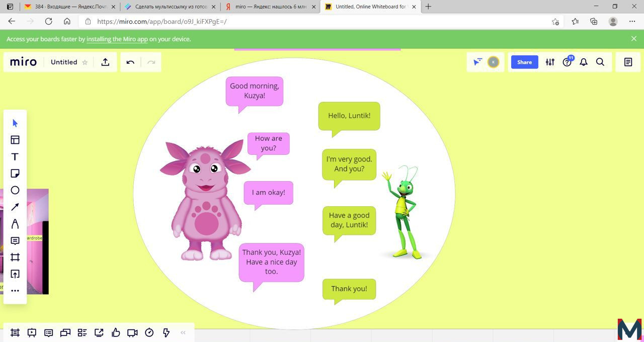The image size is (644, 342).
Task: Go back in the browser
Action: (12, 22)
